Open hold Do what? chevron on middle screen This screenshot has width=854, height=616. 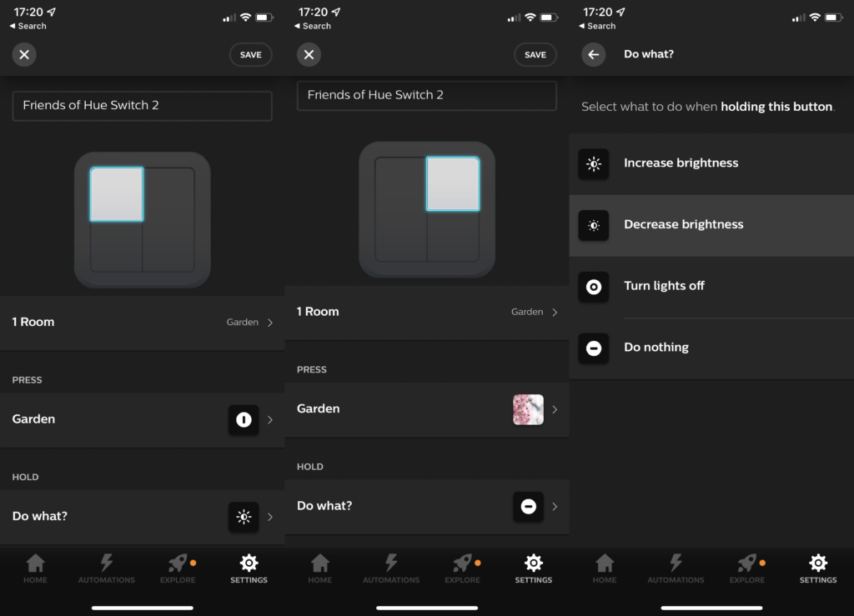coord(555,507)
